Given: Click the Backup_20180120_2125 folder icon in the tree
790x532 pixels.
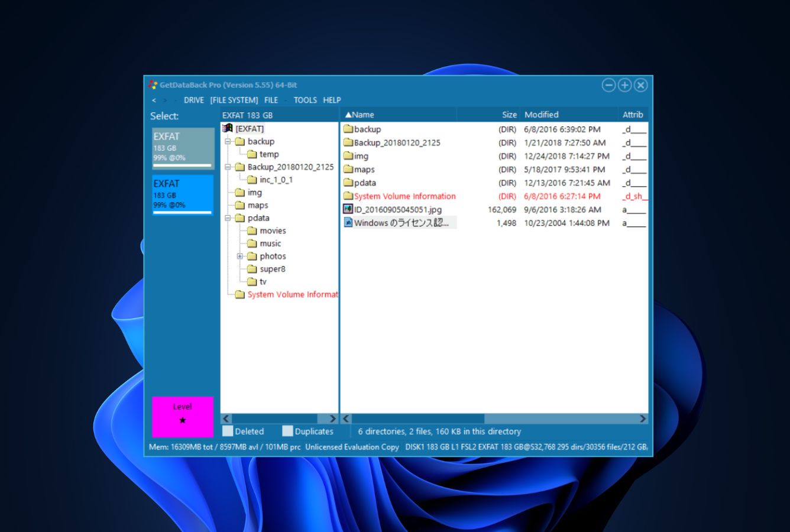Looking at the screenshot, I should coord(240,167).
